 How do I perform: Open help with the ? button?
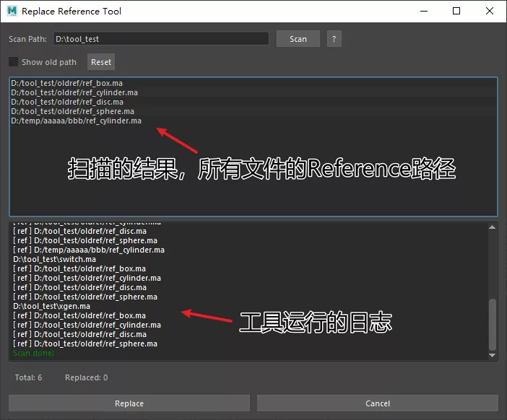tap(334, 39)
